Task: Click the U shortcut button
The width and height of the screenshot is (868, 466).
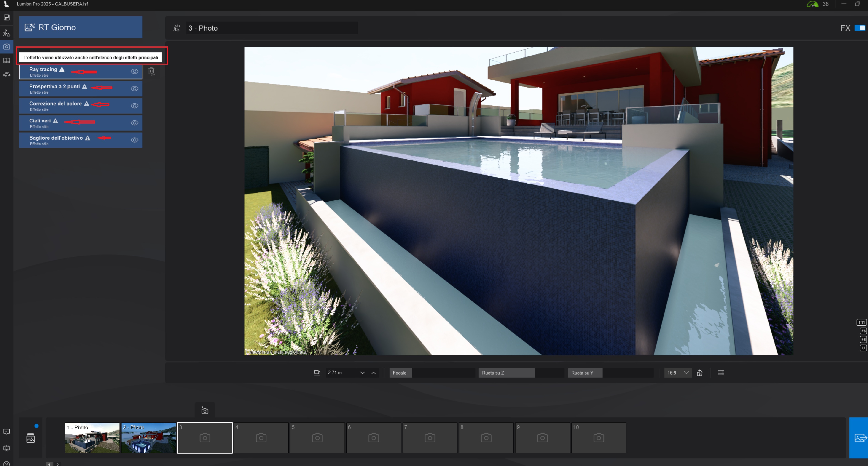Action: 863,348
